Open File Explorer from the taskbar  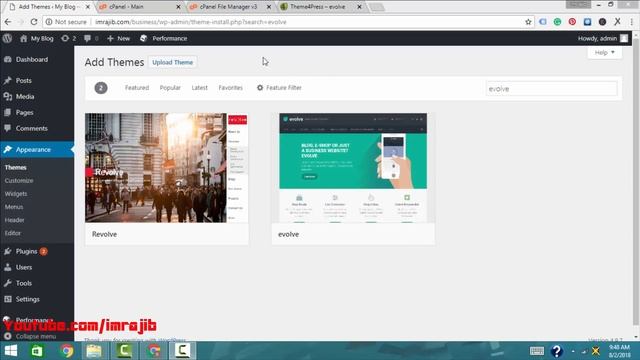[x=94, y=351]
